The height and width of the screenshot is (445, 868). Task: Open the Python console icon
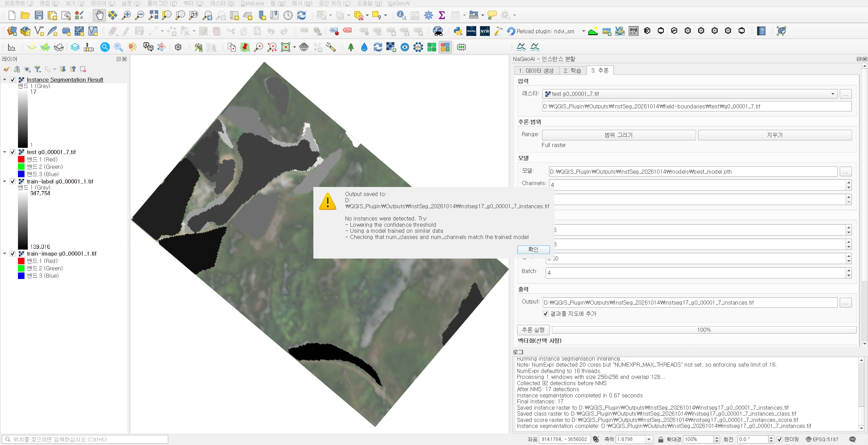coord(458,31)
